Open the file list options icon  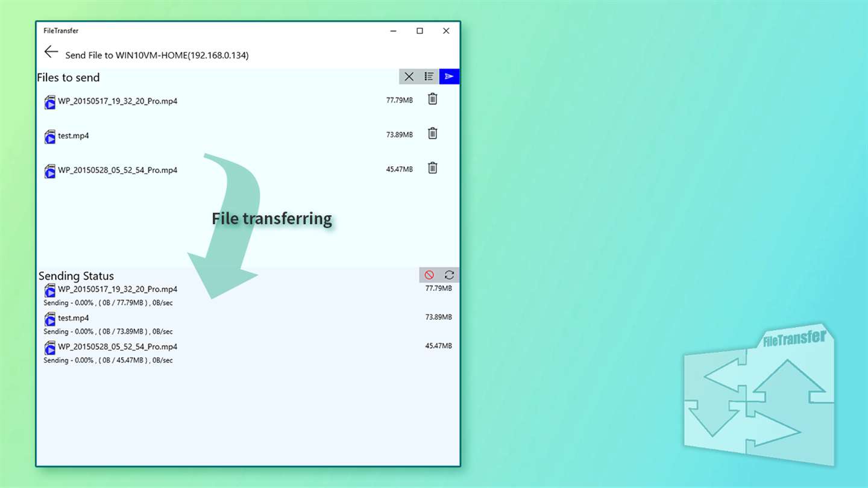coord(429,77)
